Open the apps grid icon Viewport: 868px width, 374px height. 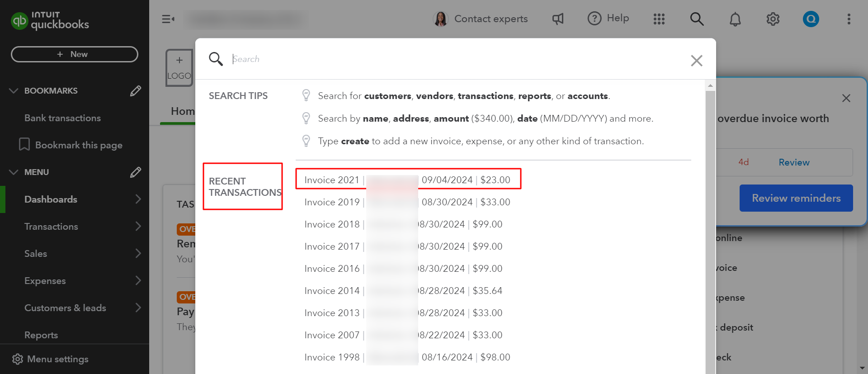pyautogui.click(x=659, y=19)
